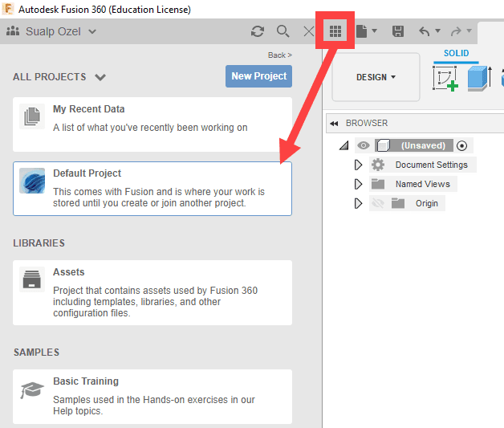Click the Save floppy disk icon
Viewport: 504px width, 428px height.
pyautogui.click(x=397, y=31)
